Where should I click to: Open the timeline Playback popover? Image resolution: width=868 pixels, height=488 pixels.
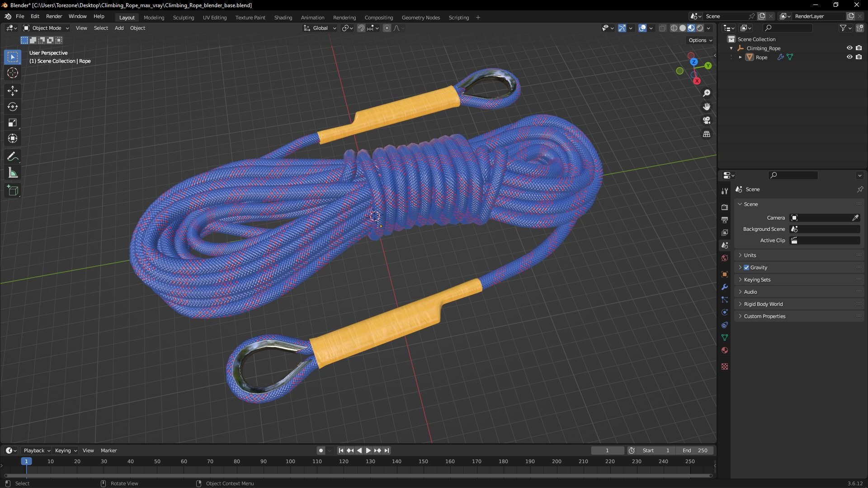[37, 450]
